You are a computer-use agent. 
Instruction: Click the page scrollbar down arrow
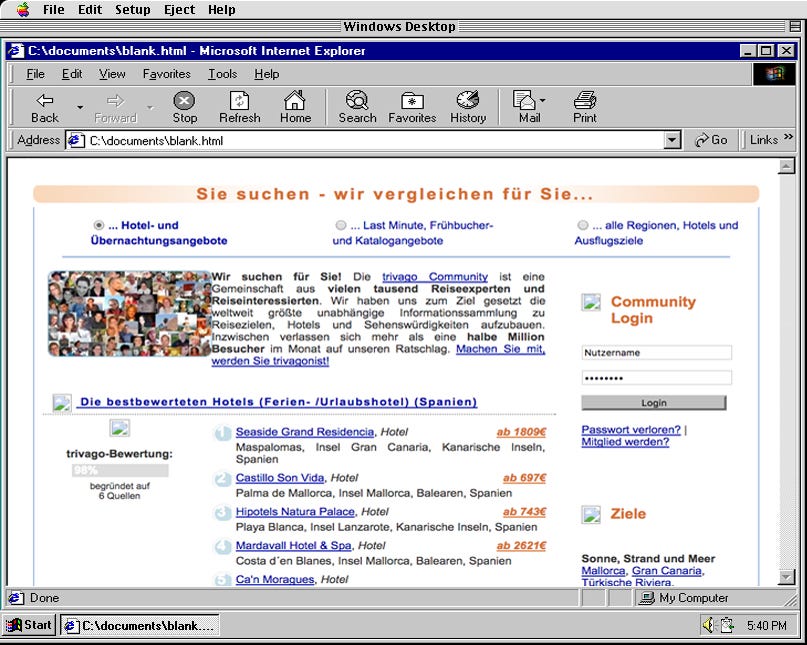pos(786,577)
